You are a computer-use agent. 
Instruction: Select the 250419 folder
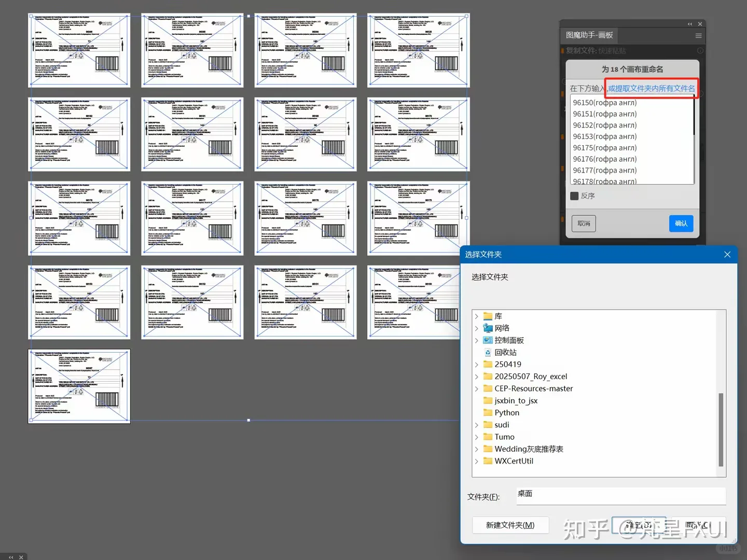point(508,365)
